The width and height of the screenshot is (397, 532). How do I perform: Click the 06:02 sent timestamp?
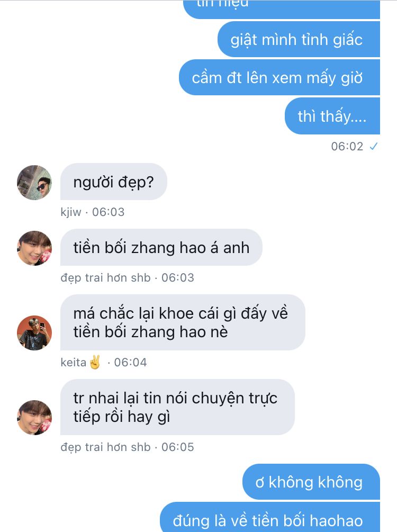pos(347,147)
